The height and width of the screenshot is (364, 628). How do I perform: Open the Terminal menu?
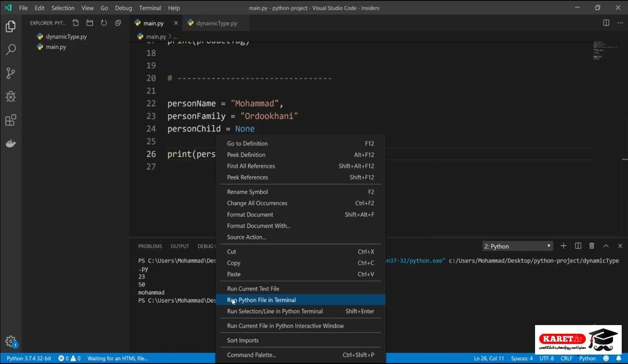click(x=150, y=8)
